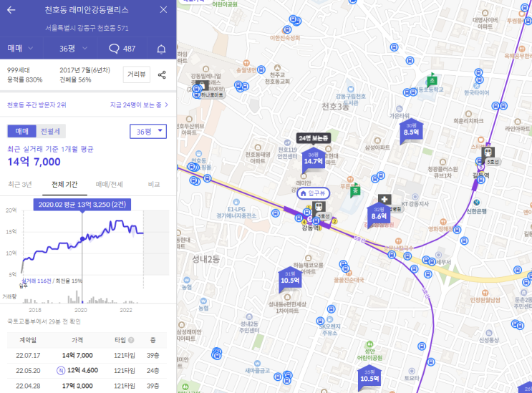Open the 매매/전세 tab

tap(110, 184)
